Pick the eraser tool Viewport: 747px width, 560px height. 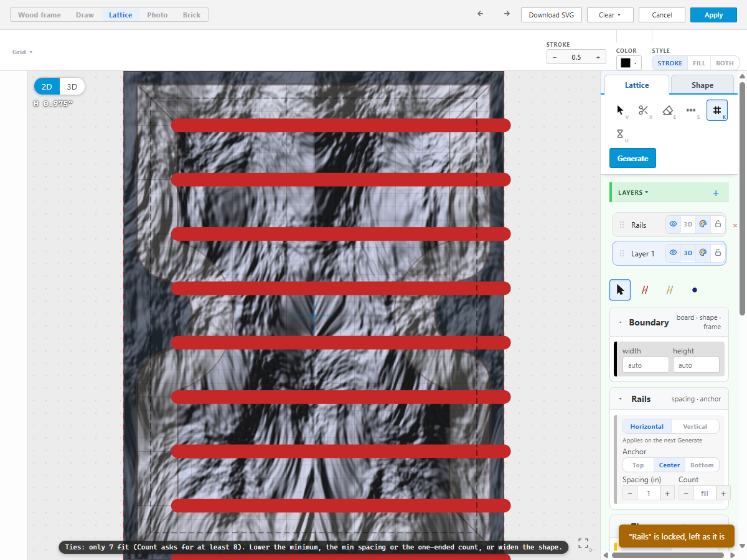(x=669, y=110)
